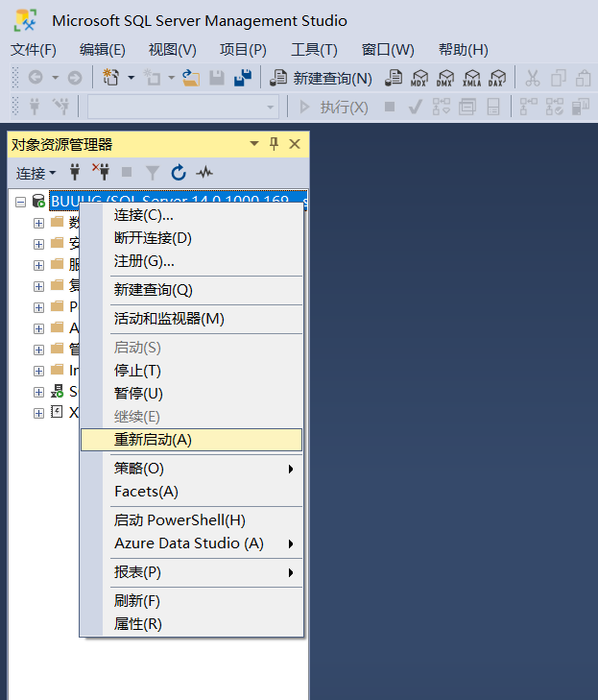Click the Copy icon in toolbar
The image size is (598, 700).
point(558,78)
